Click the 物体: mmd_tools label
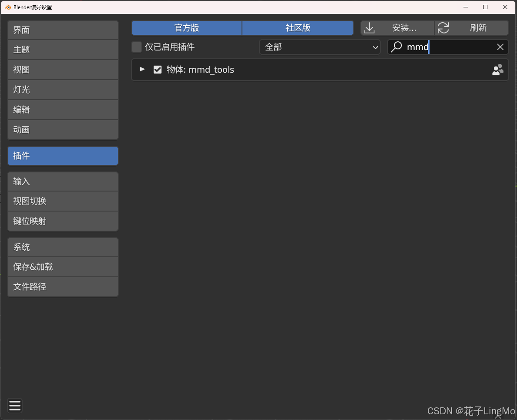Viewport: 517px width, 420px height. tap(201, 70)
